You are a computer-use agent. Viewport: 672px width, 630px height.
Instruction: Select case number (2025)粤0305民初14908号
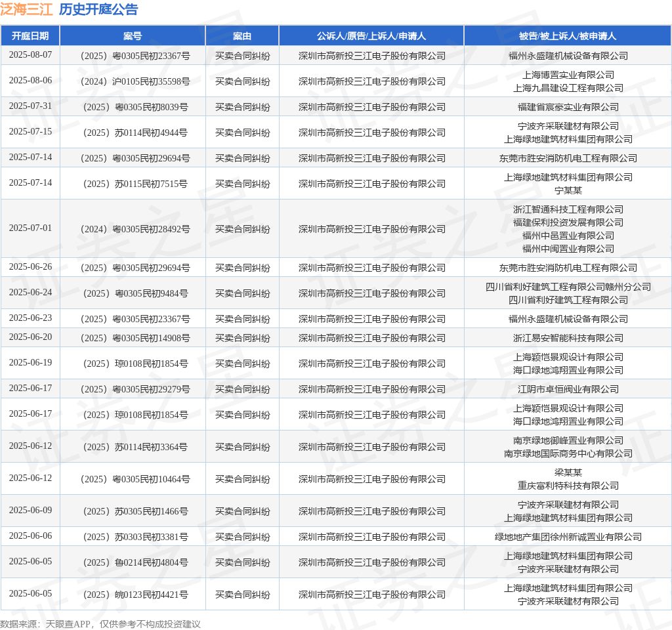[135, 338]
